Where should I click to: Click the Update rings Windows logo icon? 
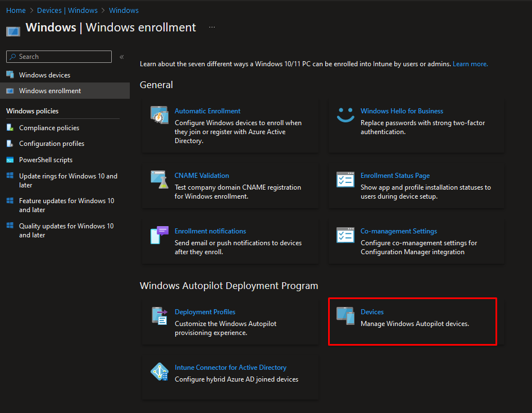tap(10, 176)
